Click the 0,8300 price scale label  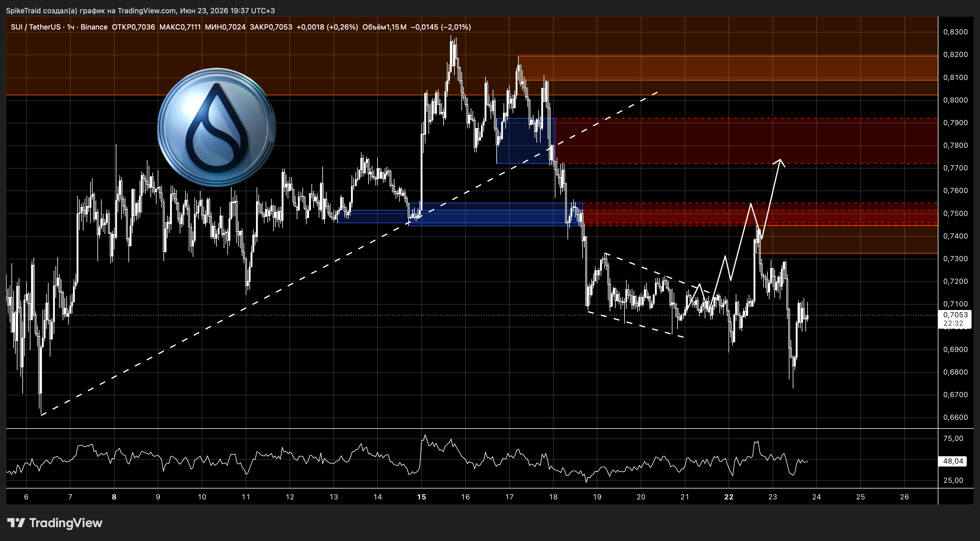956,32
